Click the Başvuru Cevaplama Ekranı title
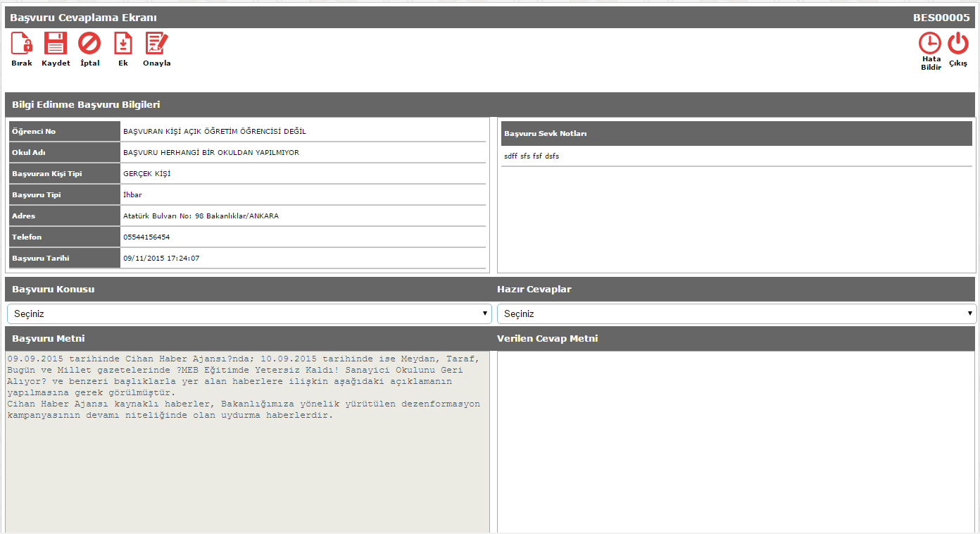 [x=83, y=18]
